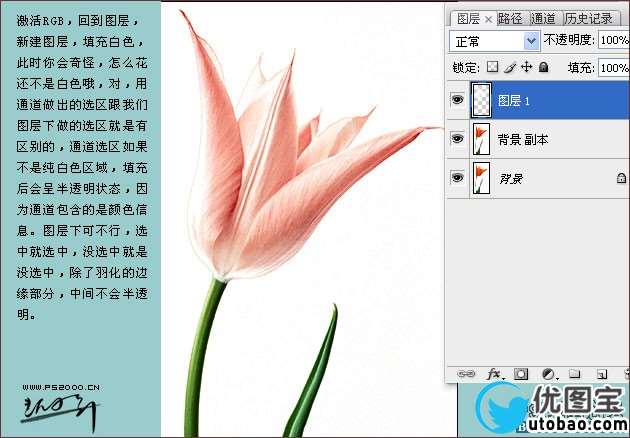Screen dimensions: 630x438
Task: Select the 背景 副本 layer thumbnail
Action: 482,139
